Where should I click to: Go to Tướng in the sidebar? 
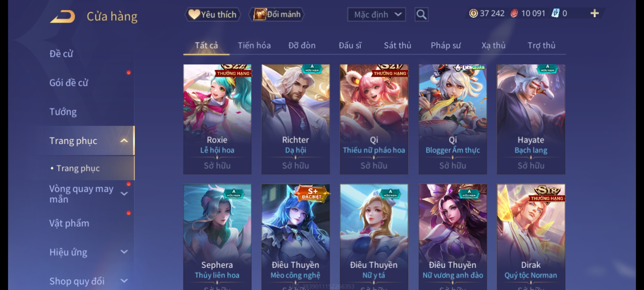pyautogui.click(x=63, y=112)
